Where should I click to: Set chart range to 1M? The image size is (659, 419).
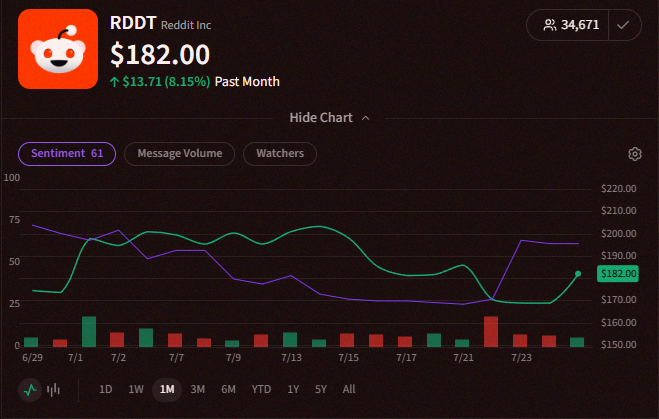coord(167,390)
